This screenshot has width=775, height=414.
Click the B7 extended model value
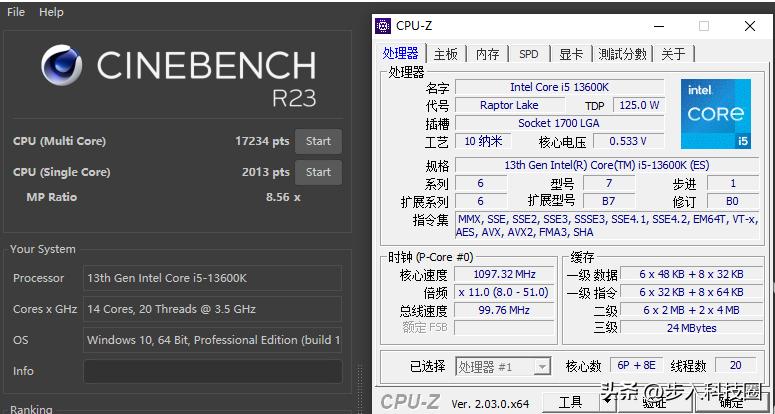pyautogui.click(x=608, y=201)
